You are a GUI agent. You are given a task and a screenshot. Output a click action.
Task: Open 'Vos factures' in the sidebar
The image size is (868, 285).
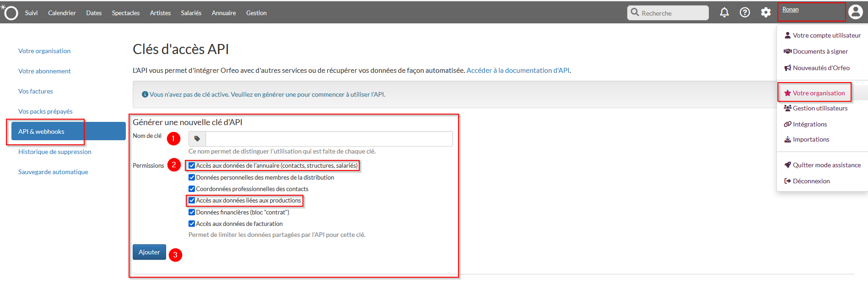tap(36, 91)
